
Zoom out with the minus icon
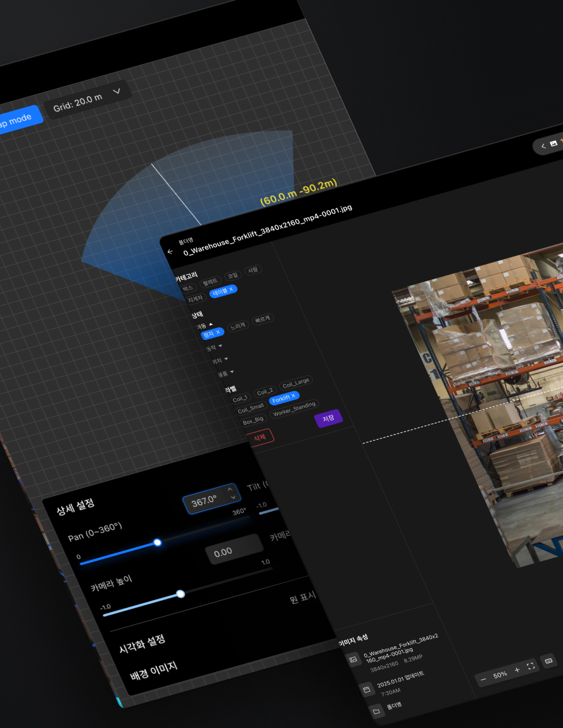pos(483,679)
